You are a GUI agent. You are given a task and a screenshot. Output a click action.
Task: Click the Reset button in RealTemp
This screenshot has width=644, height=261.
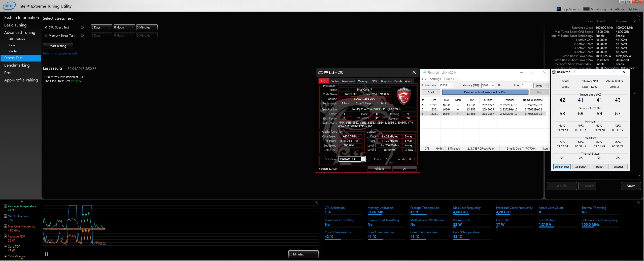pos(600,167)
